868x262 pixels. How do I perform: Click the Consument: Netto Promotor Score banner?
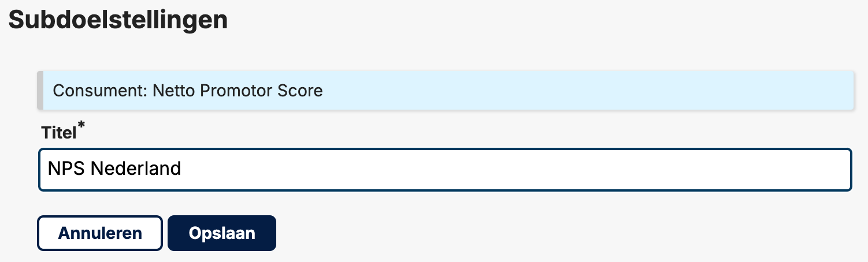point(445,91)
